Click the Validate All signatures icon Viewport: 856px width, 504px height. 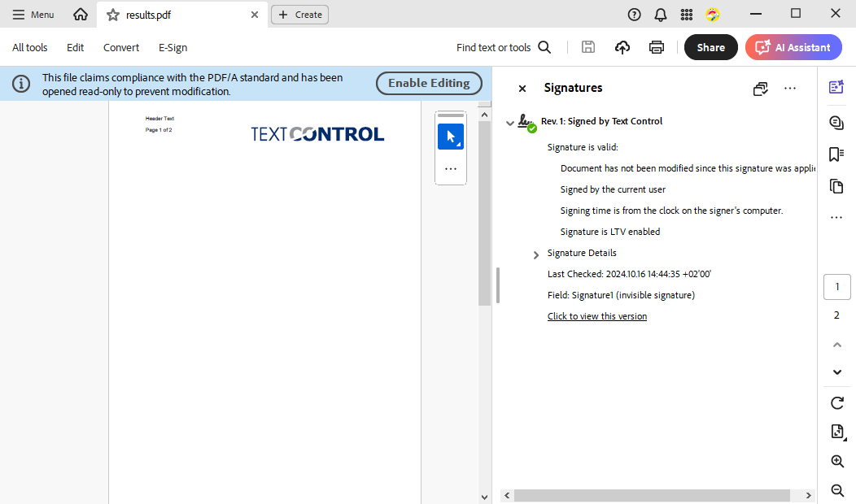tap(761, 89)
